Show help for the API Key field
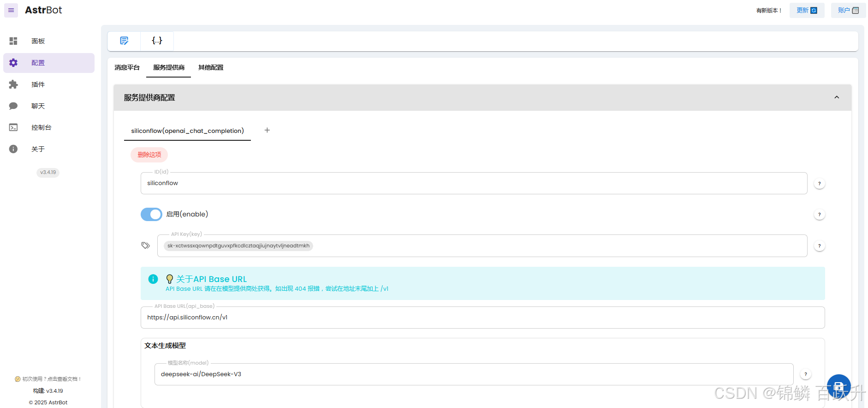Screen dimensions: 868x408 coord(820,246)
